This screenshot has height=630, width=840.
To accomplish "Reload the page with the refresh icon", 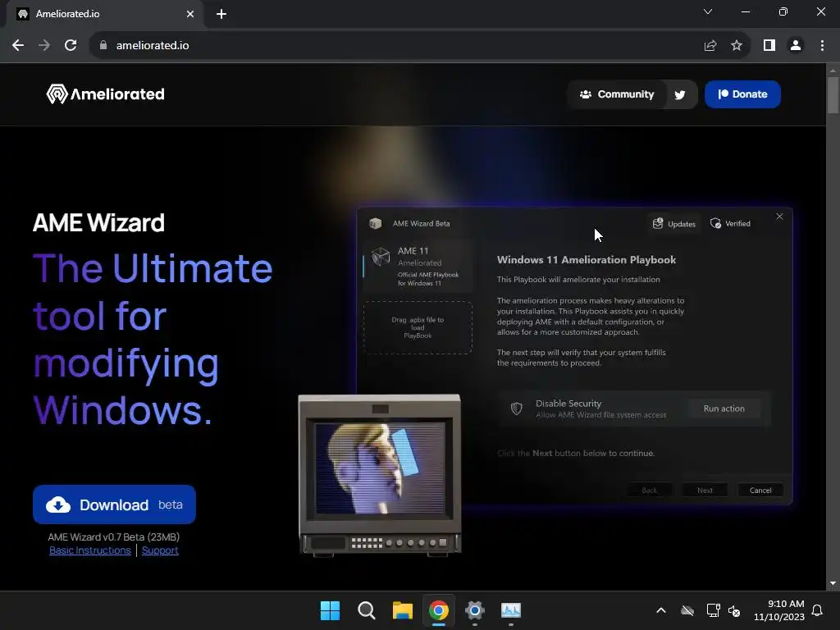I will pyautogui.click(x=71, y=46).
